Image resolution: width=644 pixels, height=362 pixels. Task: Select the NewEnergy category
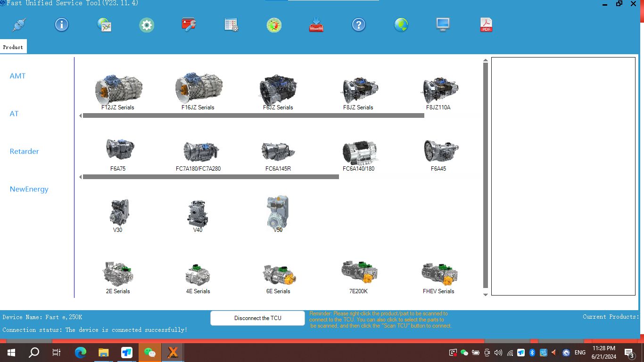pos(29,189)
